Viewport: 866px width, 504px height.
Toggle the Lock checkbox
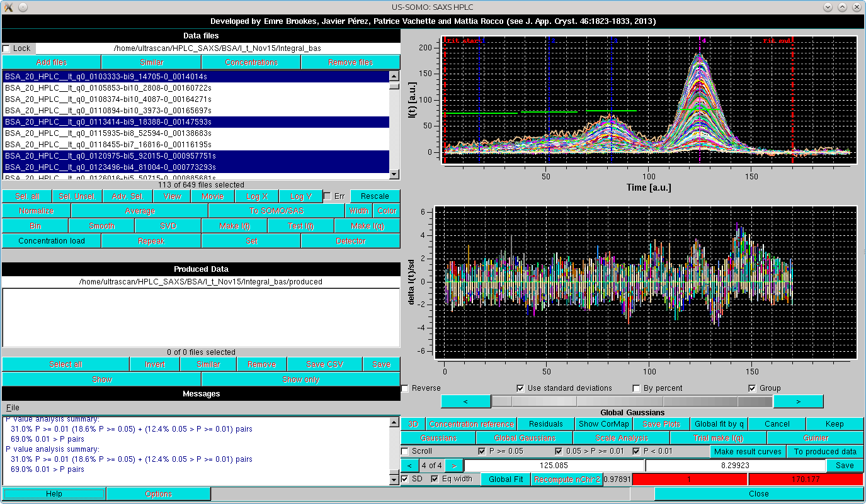click(6, 48)
